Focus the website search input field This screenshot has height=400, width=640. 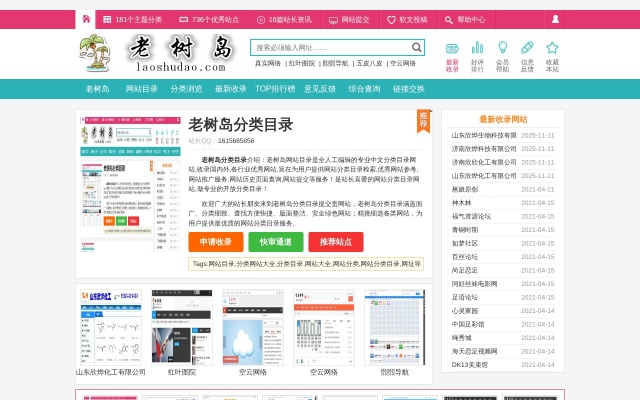[x=330, y=47]
